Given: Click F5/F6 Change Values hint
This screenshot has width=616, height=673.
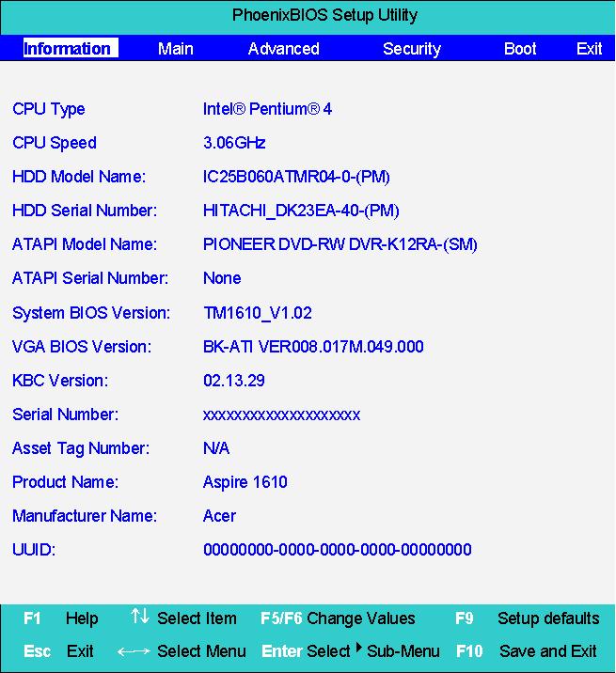Looking at the screenshot, I should [x=338, y=618].
